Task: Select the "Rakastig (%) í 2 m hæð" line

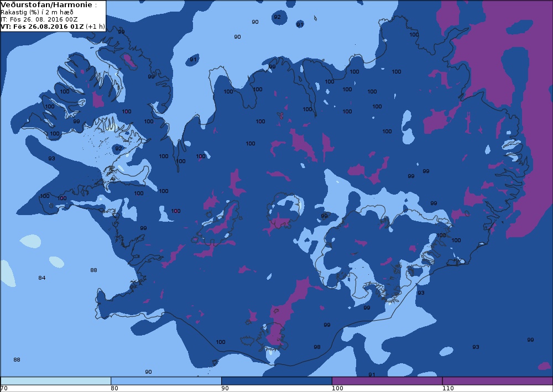Action: pos(37,12)
